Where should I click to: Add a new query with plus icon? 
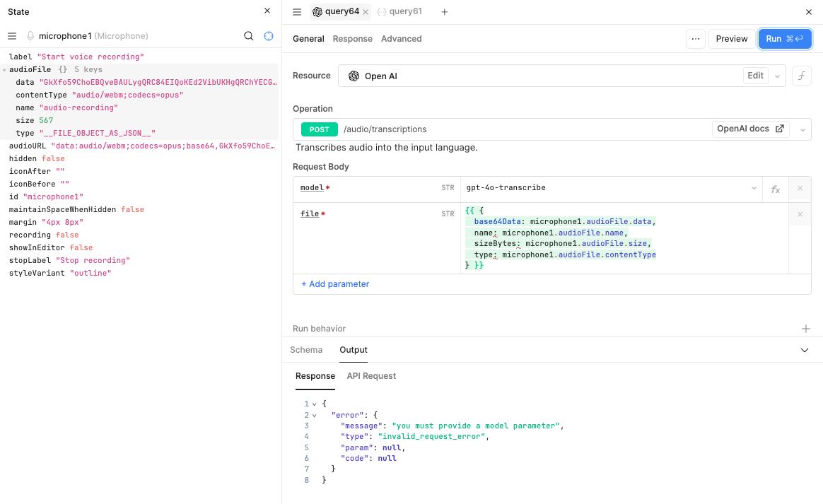tap(445, 11)
